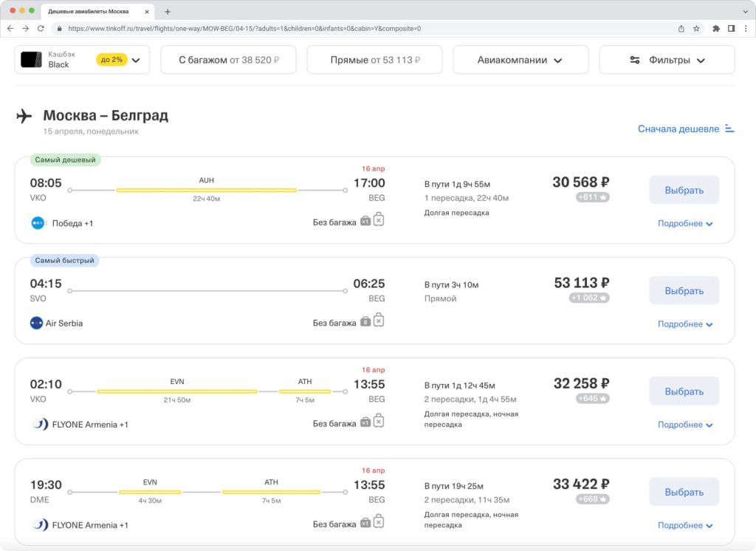Expand Подробнее for the 53 113 ₽ flight
Screen dimensions: 756x551
pyautogui.click(x=685, y=324)
